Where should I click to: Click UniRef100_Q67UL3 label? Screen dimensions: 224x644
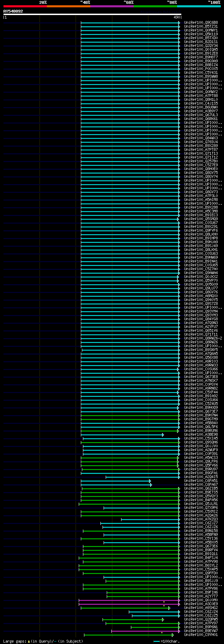pyautogui.click(x=201, y=115)
